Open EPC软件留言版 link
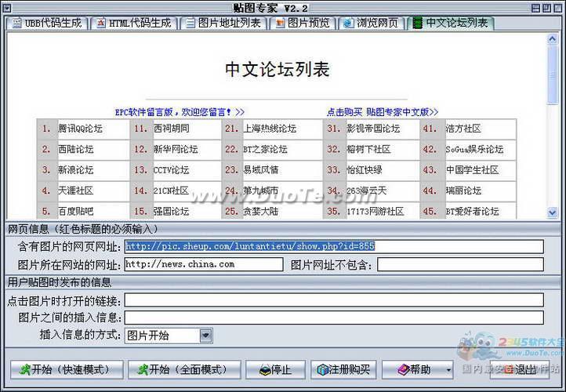 tap(180, 112)
